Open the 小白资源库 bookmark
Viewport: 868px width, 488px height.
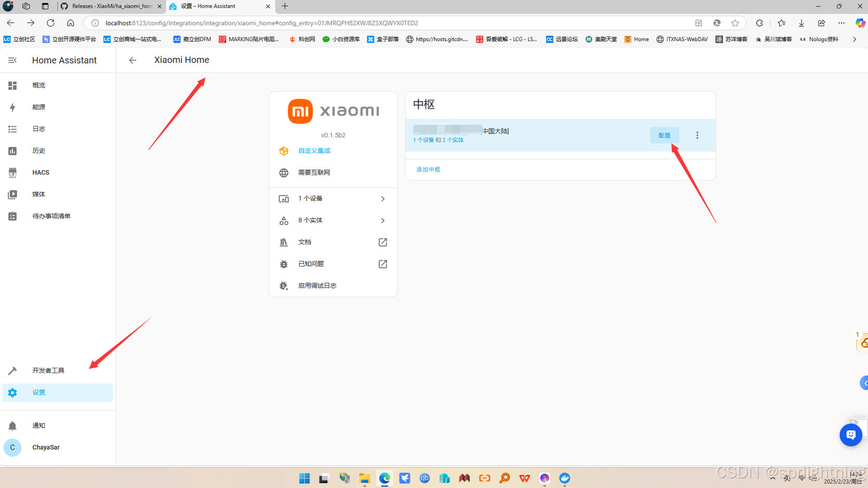tap(341, 39)
